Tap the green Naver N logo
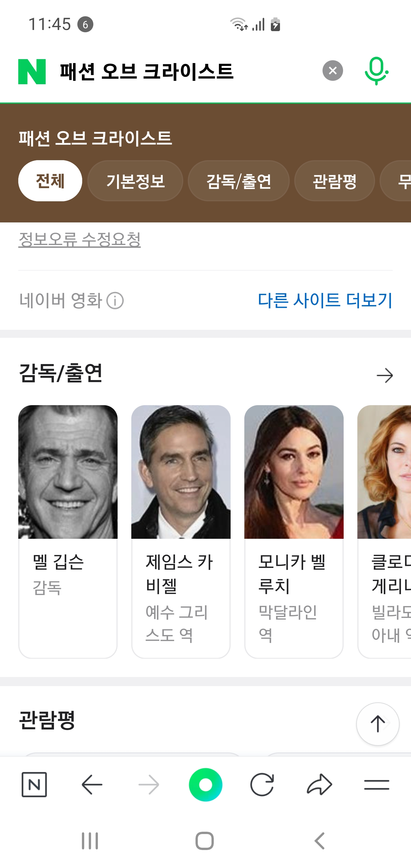The width and height of the screenshot is (411, 868). coord(32,71)
